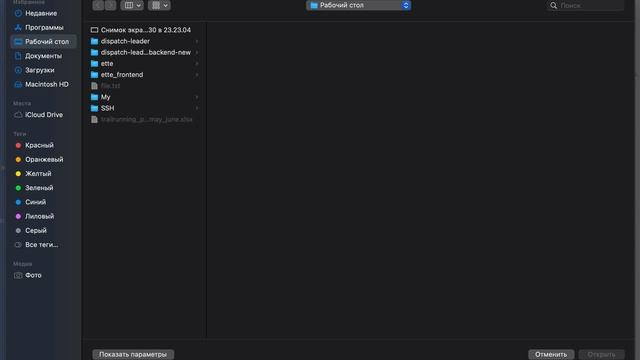Go back with the left arrow
The height and width of the screenshot is (360, 640).
click(x=98, y=5)
